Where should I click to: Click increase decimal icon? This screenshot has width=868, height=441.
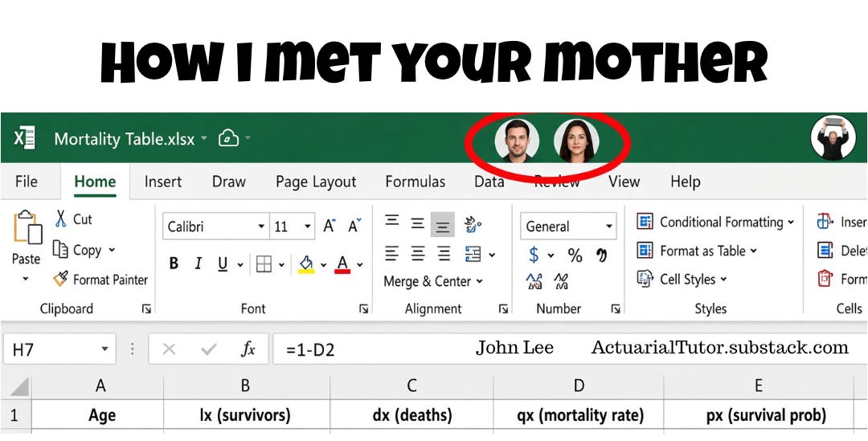(x=534, y=282)
